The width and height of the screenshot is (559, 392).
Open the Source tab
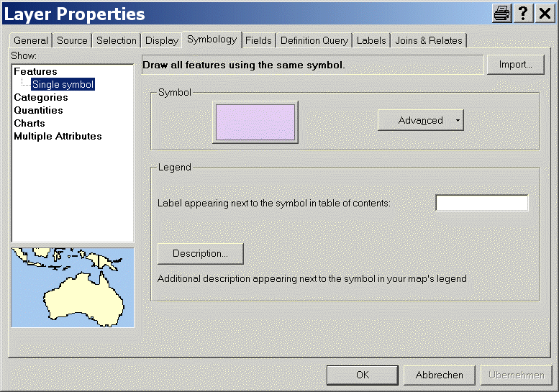(x=72, y=40)
